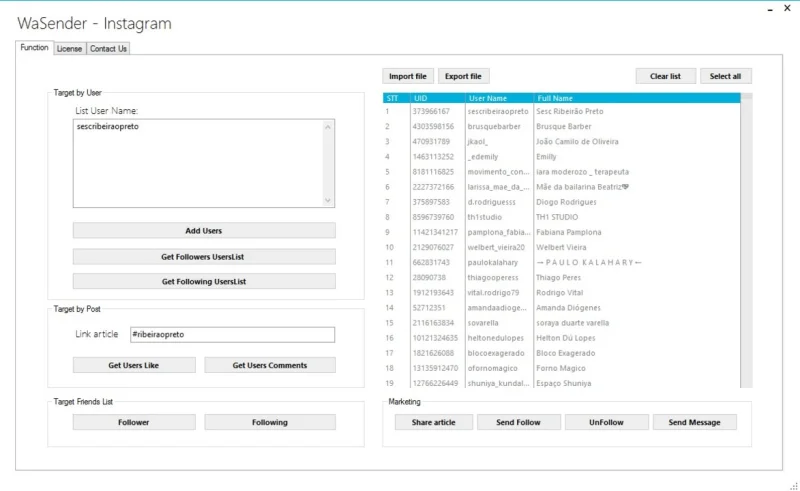This screenshot has height=491, width=800.
Task: Select the sovarella row
Action: click(561, 323)
